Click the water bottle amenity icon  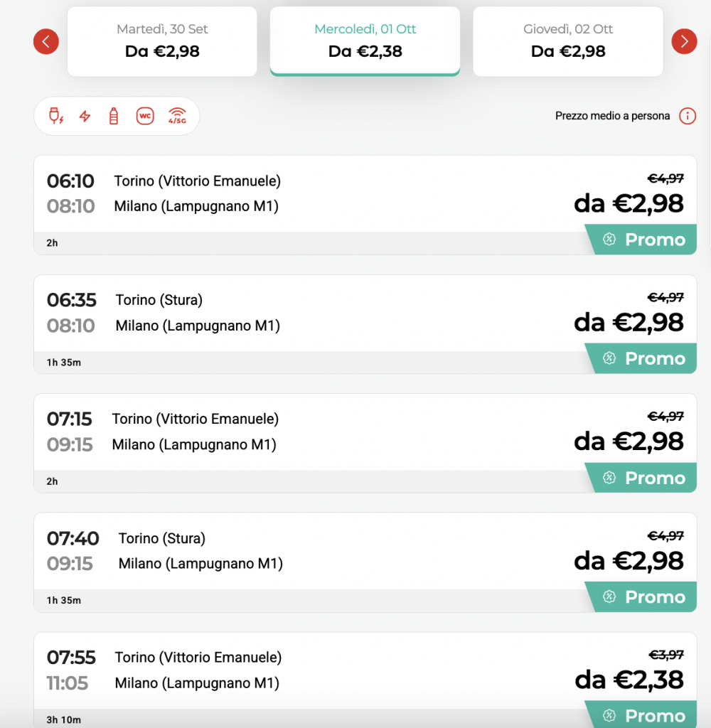point(114,116)
